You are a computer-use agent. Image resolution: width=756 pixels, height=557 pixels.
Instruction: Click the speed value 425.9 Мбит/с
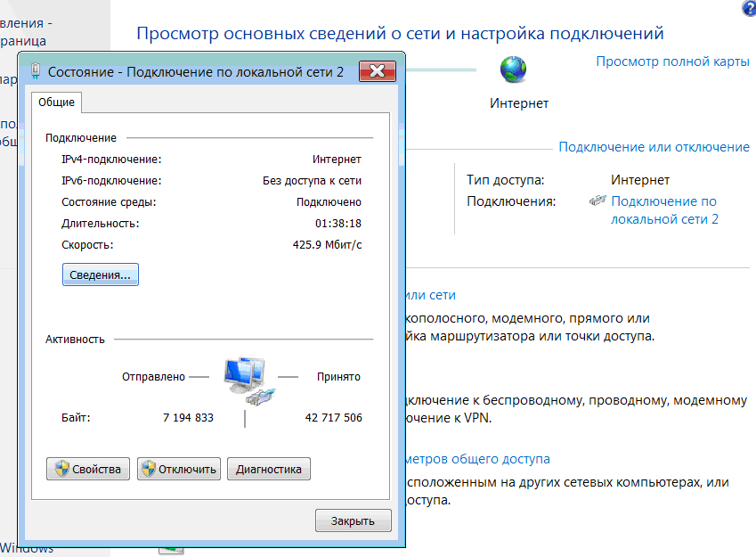327,245
